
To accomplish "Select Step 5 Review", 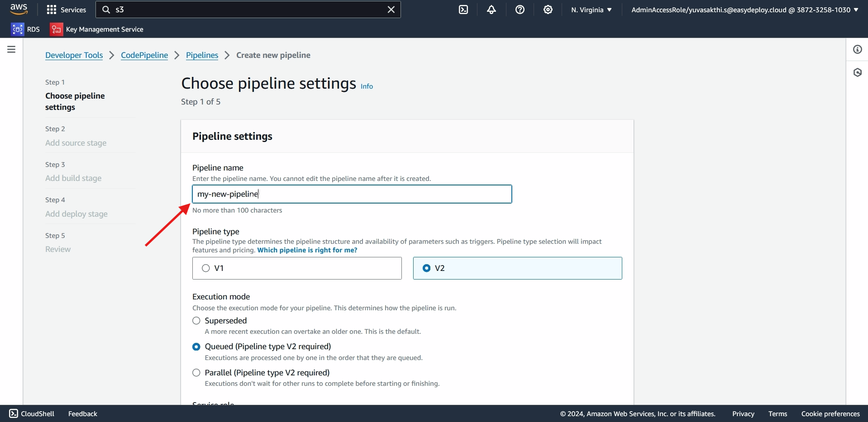I will pyautogui.click(x=58, y=249).
